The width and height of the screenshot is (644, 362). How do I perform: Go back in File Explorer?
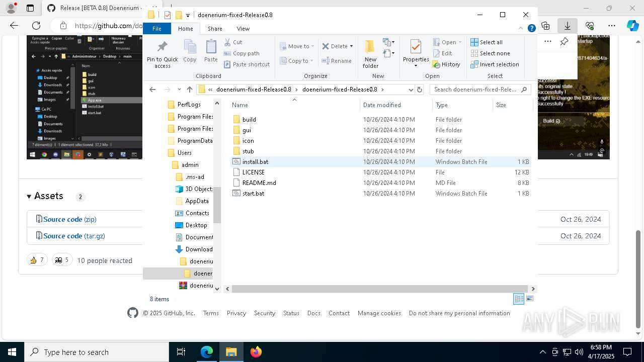tap(152, 89)
